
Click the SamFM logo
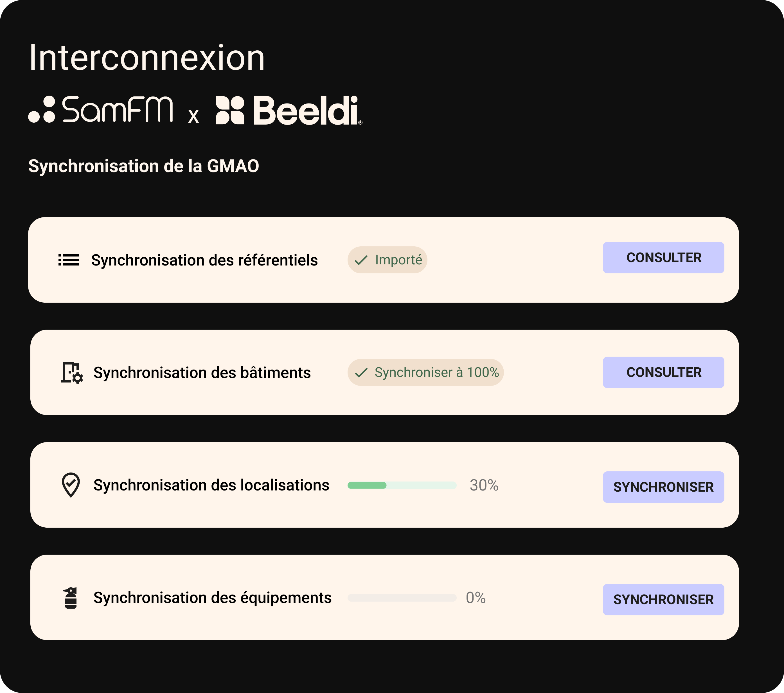[x=101, y=110]
